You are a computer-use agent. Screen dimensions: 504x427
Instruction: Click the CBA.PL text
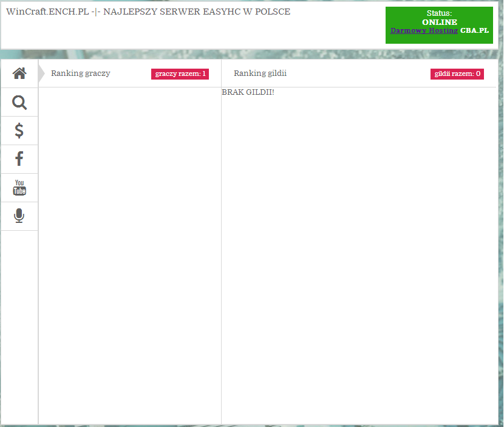point(474,30)
